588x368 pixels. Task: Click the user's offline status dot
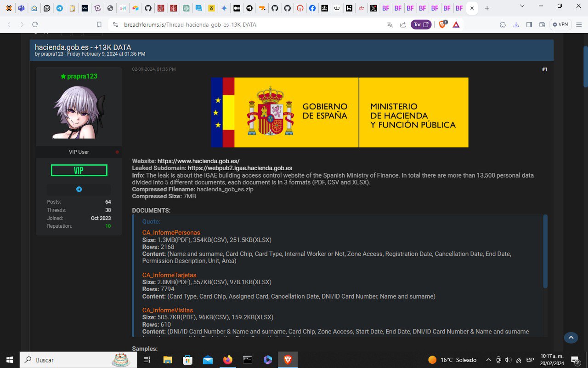pos(117,152)
